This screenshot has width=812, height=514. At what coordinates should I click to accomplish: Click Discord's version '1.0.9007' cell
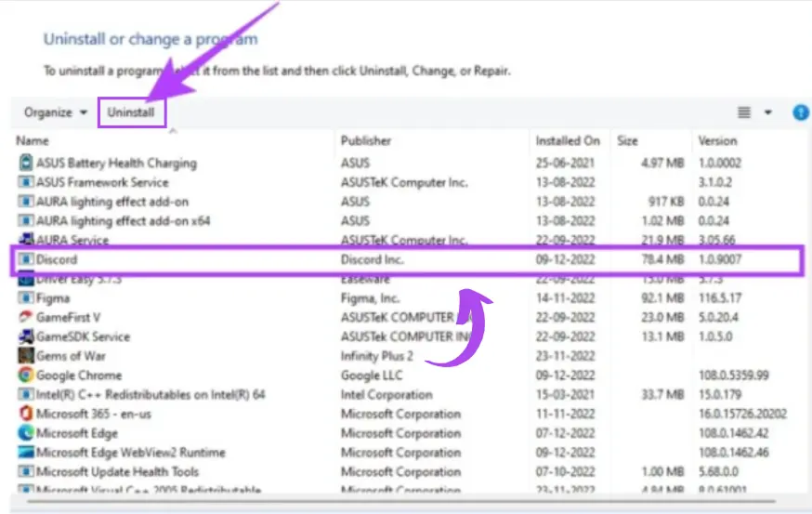pos(720,259)
